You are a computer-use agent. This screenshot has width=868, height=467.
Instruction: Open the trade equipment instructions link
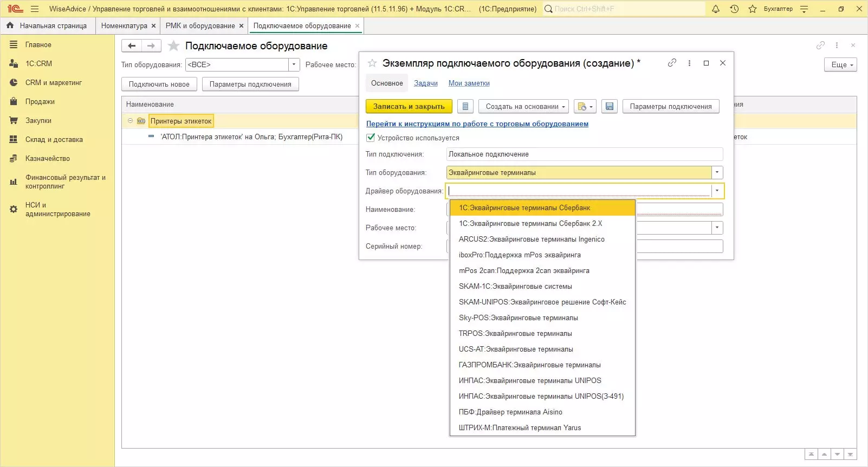(x=477, y=124)
